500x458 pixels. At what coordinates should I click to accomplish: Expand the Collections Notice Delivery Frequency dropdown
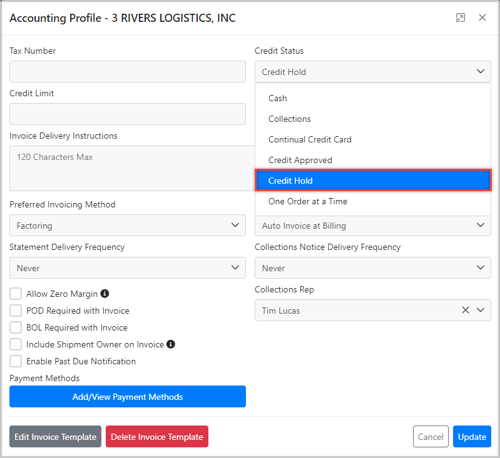click(373, 268)
